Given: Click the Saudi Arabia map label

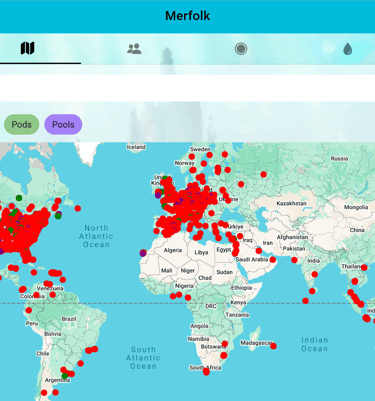Looking at the screenshot, I should pyautogui.click(x=252, y=259).
